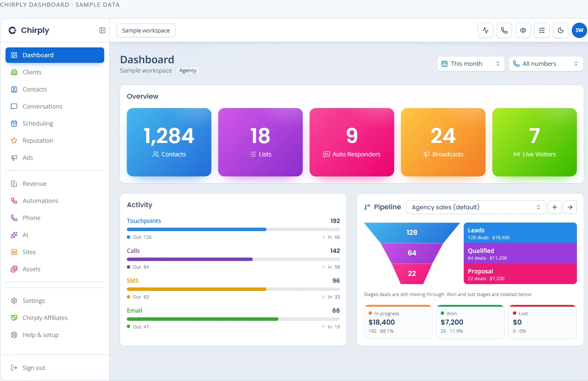Open the activity pulse icon in top bar
Image resolution: width=588 pixels, height=381 pixels.
tap(486, 30)
